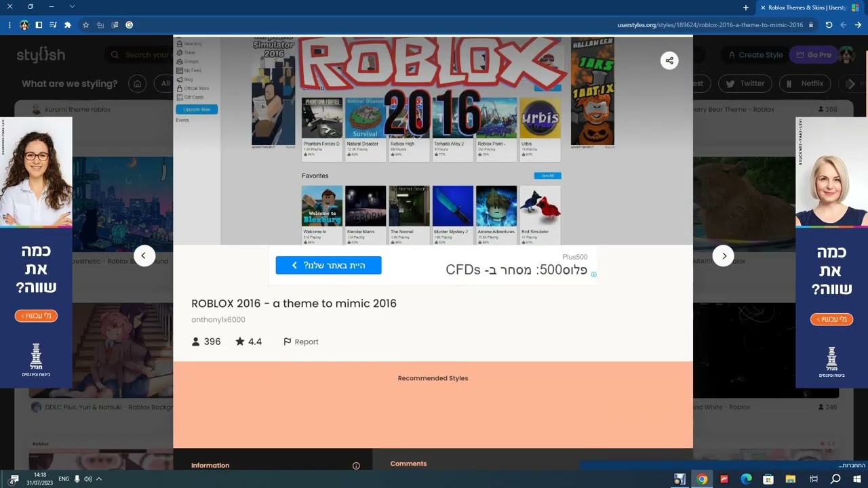
Task: Open the media controls icon in toolbar
Action: (x=53, y=25)
